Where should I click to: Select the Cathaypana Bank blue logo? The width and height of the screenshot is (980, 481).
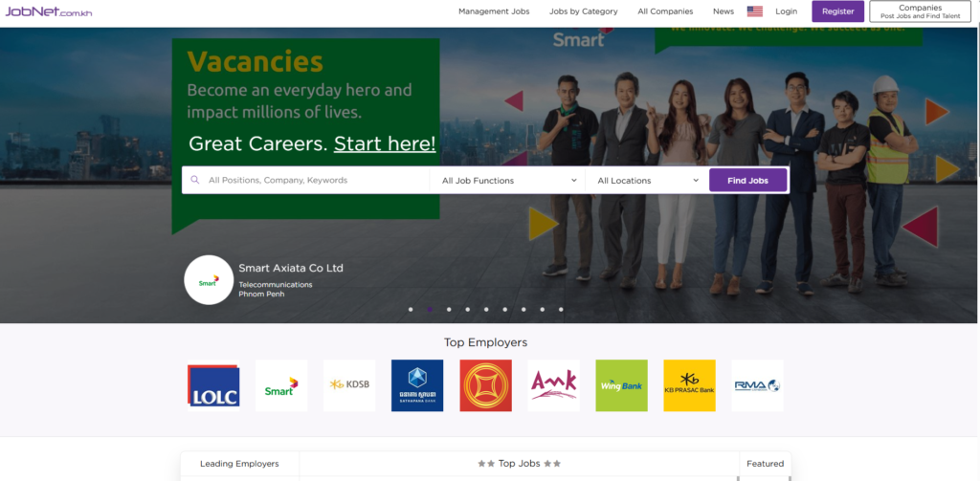pyautogui.click(x=417, y=385)
